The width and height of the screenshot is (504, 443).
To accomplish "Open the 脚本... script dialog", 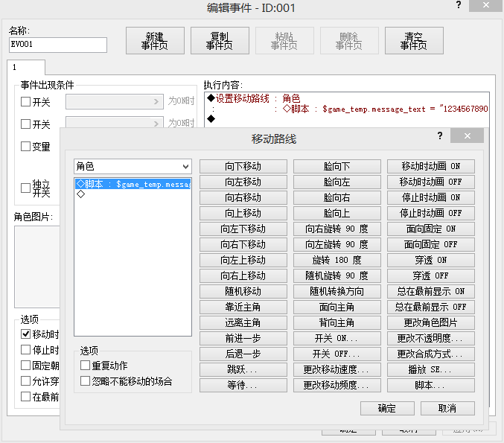I will pos(431,385).
